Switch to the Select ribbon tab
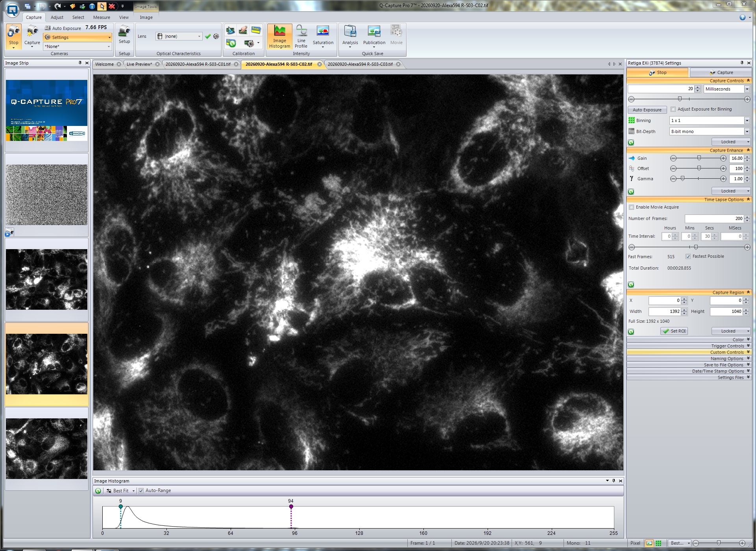The image size is (756, 551). pos(78,17)
